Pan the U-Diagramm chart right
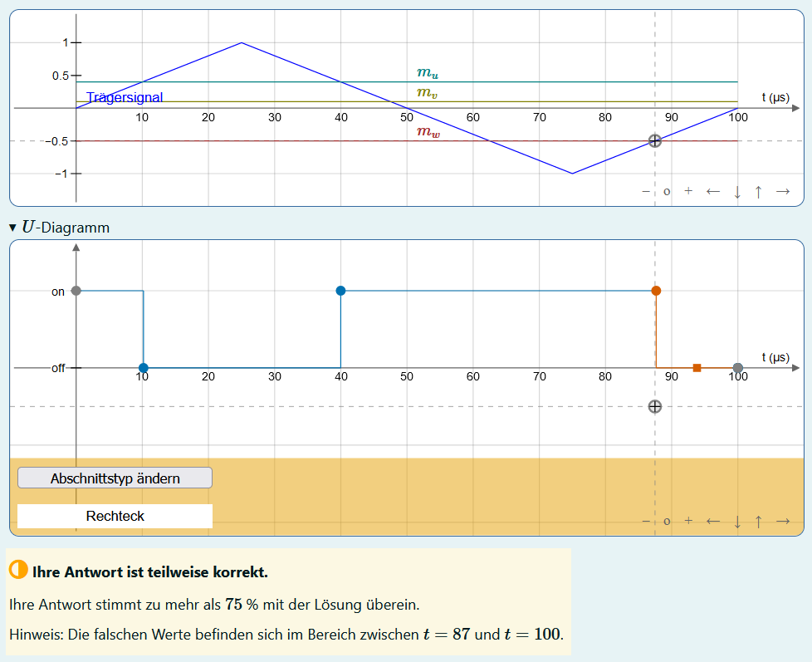This screenshot has height=662, width=812. tap(782, 521)
